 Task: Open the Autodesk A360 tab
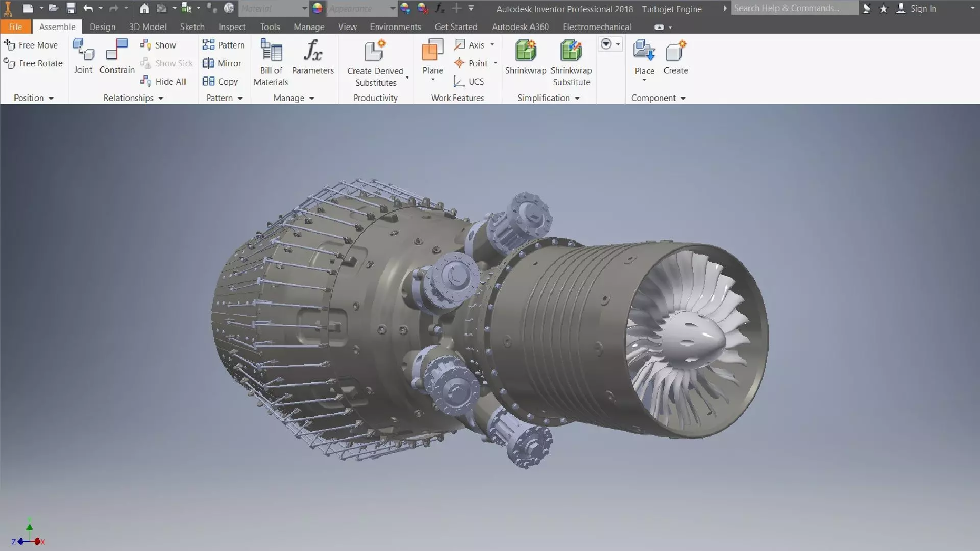tap(520, 27)
